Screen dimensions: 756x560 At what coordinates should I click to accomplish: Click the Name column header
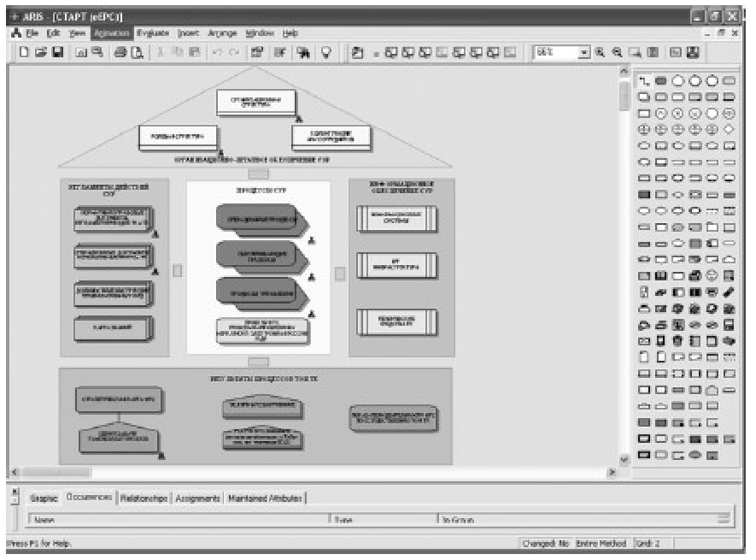[179, 520]
